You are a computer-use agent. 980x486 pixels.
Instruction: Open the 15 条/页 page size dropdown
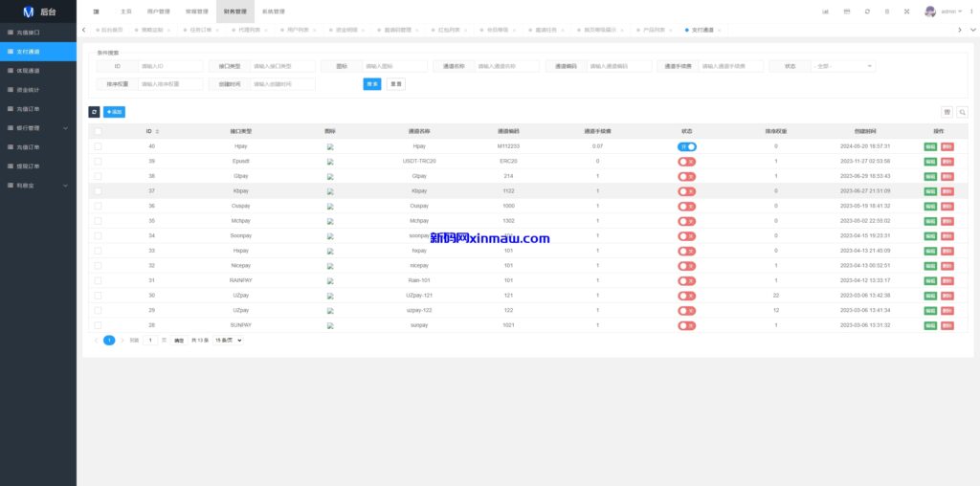point(228,340)
